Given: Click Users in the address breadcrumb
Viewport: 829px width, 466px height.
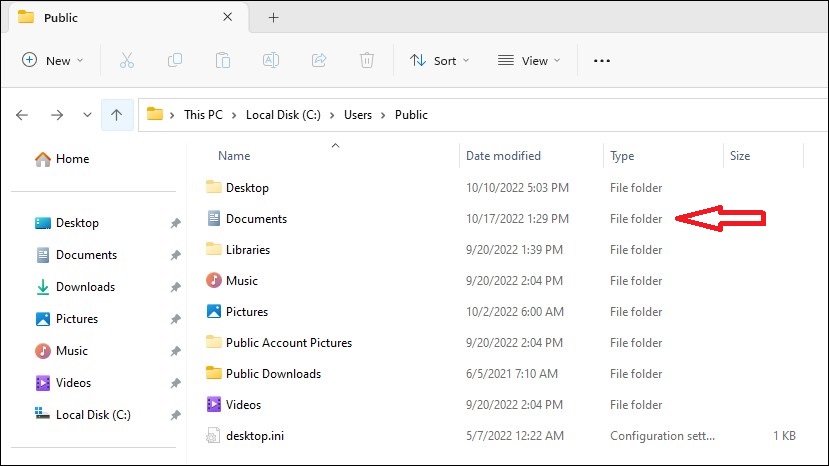Looking at the screenshot, I should click(357, 115).
